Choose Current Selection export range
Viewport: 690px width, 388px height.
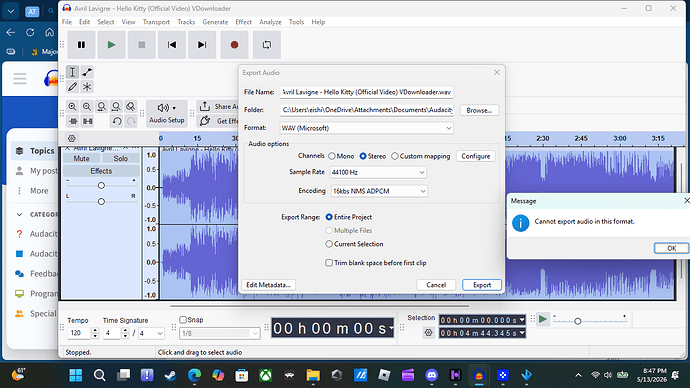point(329,244)
